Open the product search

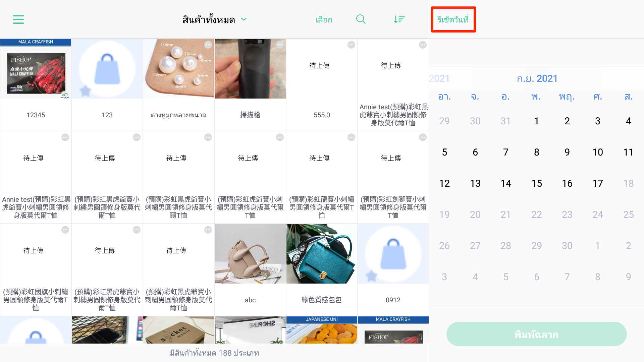361,19
